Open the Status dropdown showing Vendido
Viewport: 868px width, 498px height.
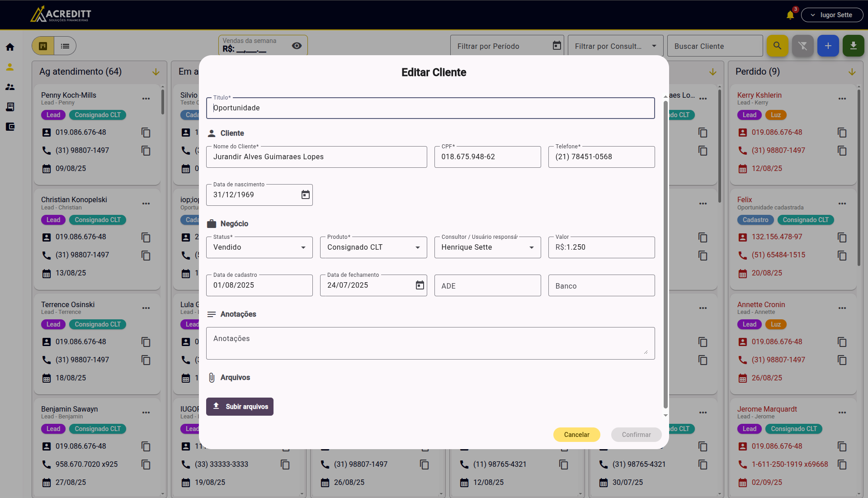point(259,247)
